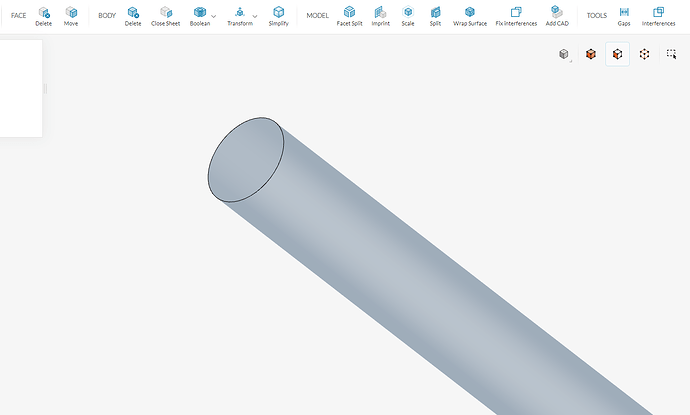Select the Boolean tool
This screenshot has height=415, width=690.
[x=200, y=16]
